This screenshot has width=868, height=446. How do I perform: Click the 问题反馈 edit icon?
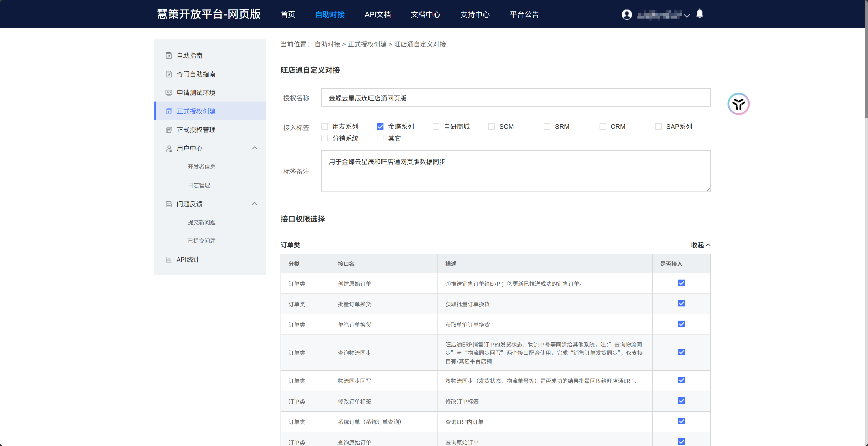169,204
